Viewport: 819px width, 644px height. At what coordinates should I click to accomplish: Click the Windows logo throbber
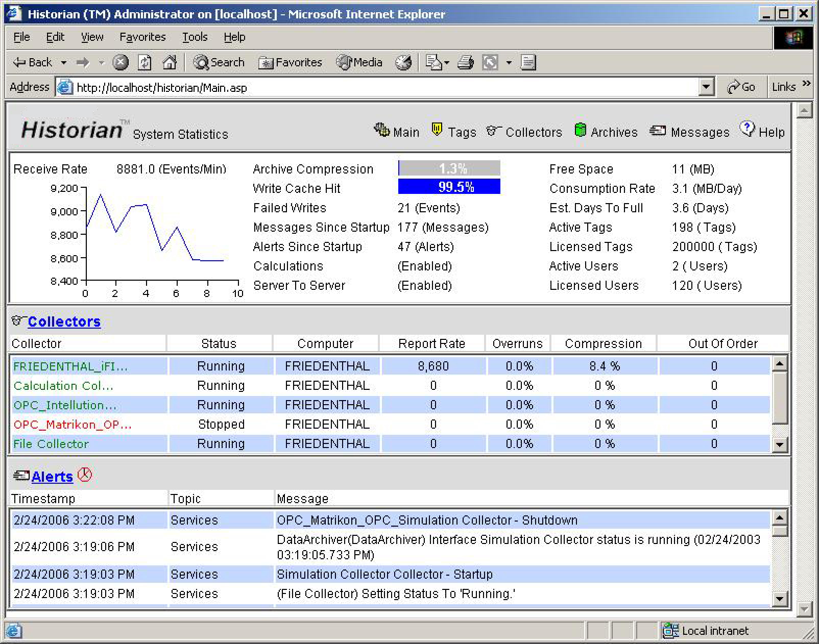tap(793, 38)
